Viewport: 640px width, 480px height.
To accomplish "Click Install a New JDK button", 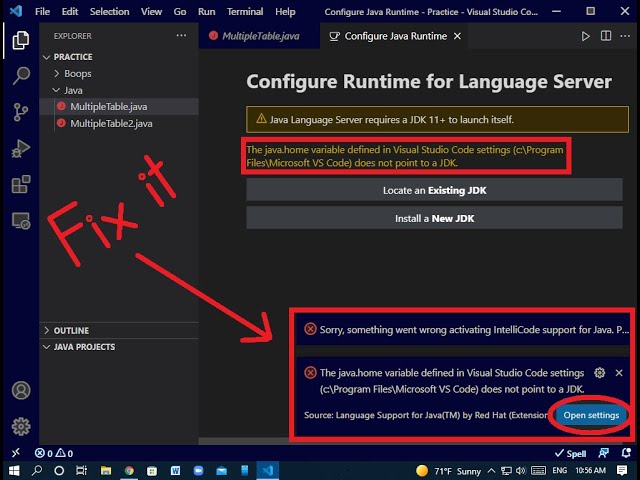I will 434,218.
